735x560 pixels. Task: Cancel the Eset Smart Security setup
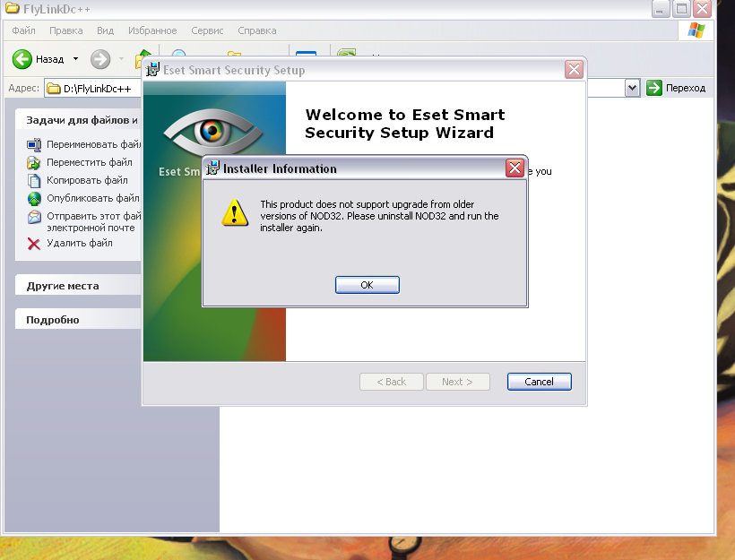[539, 382]
